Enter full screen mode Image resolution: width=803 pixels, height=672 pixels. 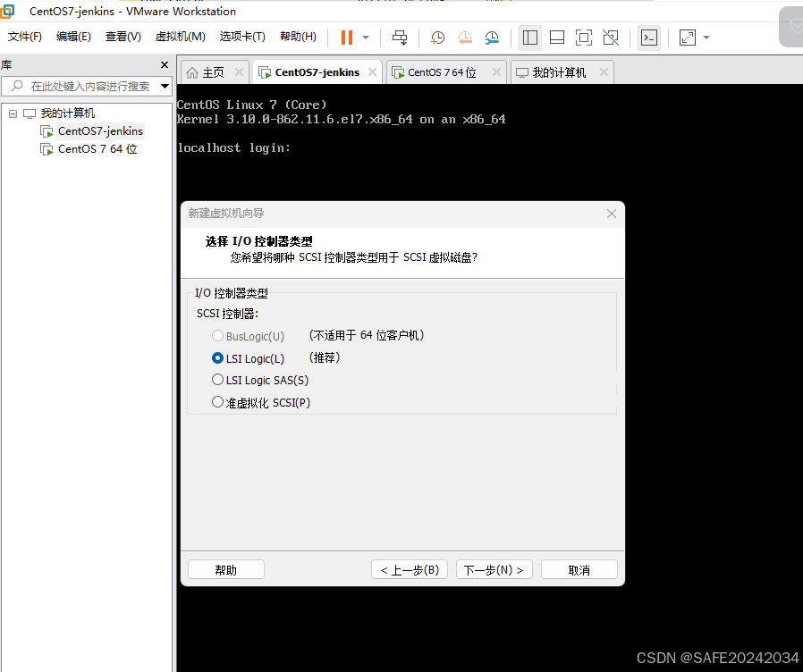[584, 38]
